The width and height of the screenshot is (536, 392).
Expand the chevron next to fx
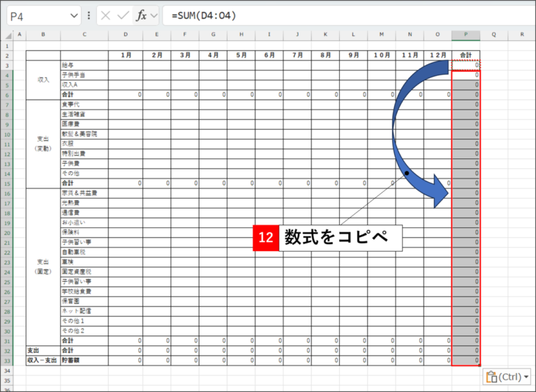tap(154, 15)
